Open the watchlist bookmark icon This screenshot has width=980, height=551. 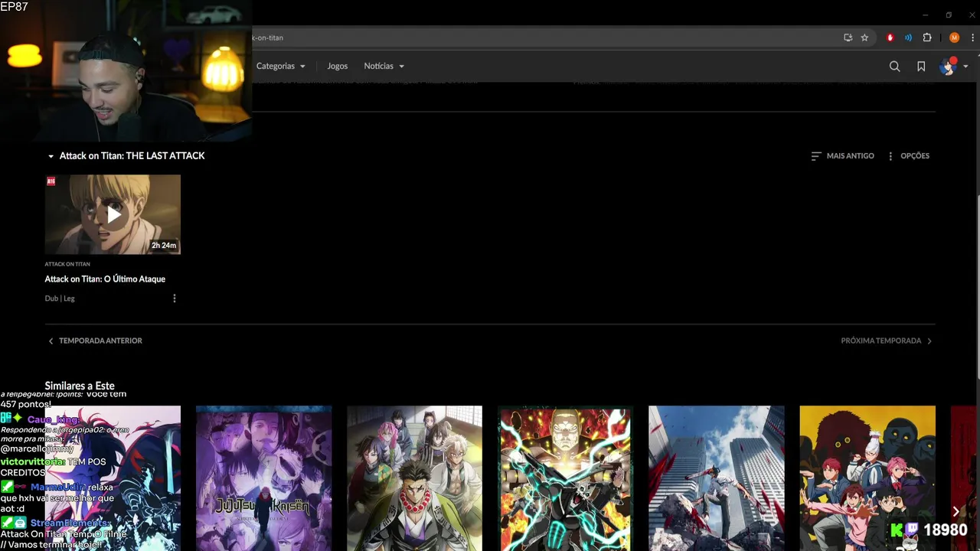921,67
